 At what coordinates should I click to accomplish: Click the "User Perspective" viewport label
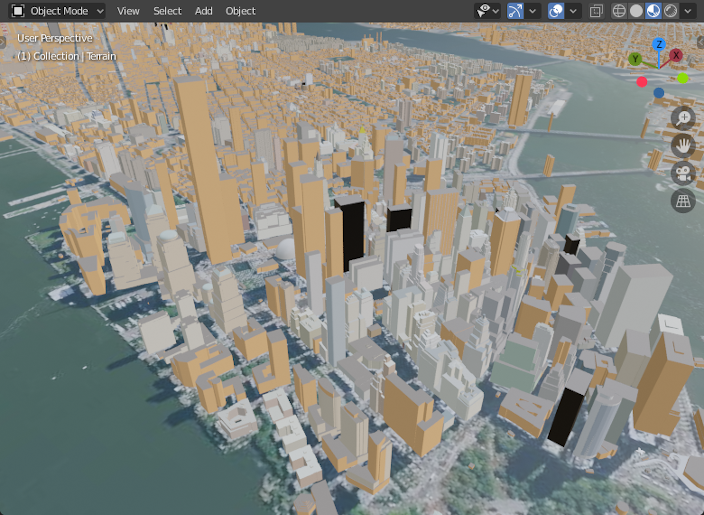55,38
